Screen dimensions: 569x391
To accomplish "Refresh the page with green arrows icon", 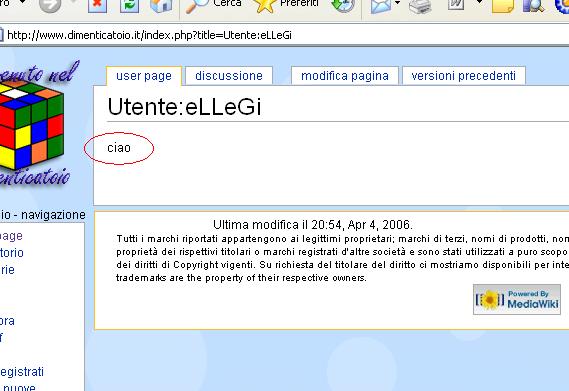I will (x=130, y=5).
